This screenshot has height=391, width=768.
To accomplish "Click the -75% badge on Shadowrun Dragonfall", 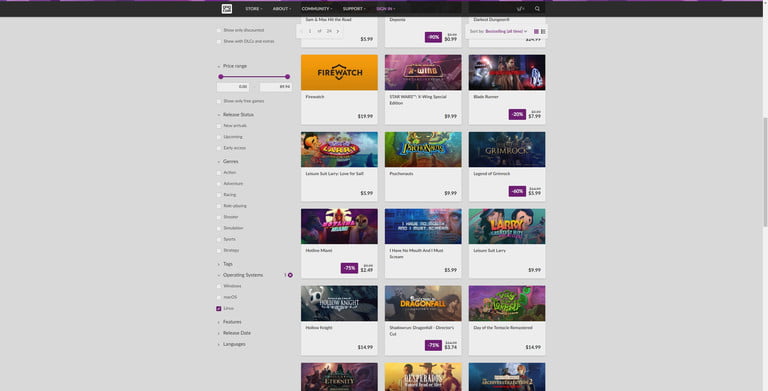I will tap(433, 345).
